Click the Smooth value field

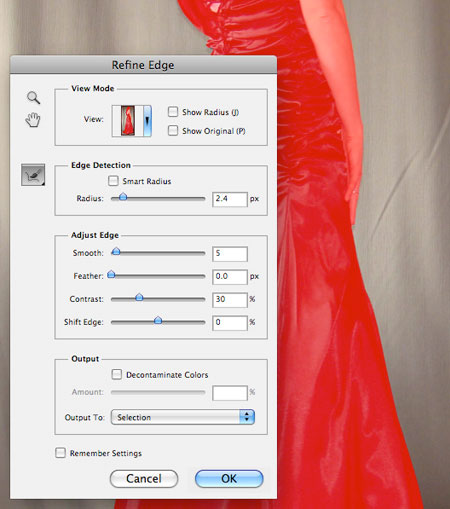click(230, 254)
